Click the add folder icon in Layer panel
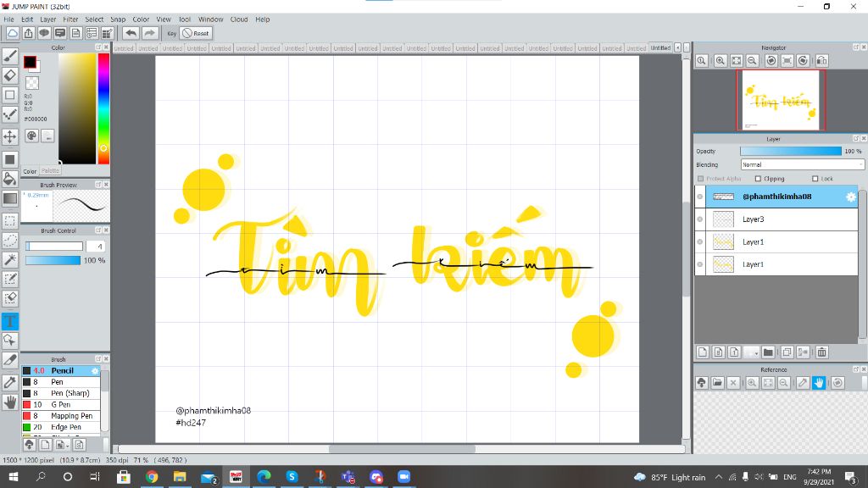Screen dimensions: 868x488 click(768, 352)
